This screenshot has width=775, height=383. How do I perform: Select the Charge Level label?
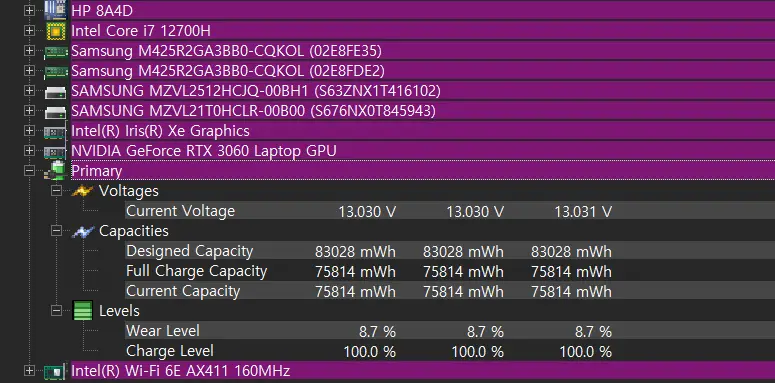pos(170,351)
